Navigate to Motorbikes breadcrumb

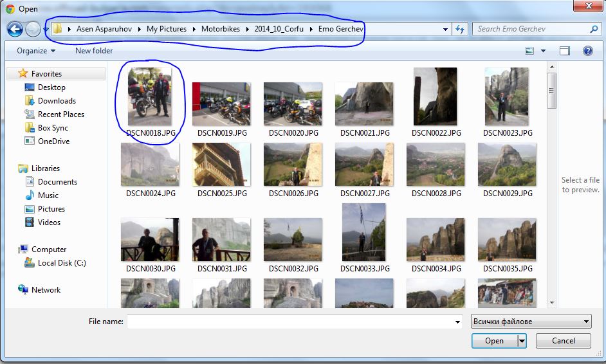[x=220, y=29]
